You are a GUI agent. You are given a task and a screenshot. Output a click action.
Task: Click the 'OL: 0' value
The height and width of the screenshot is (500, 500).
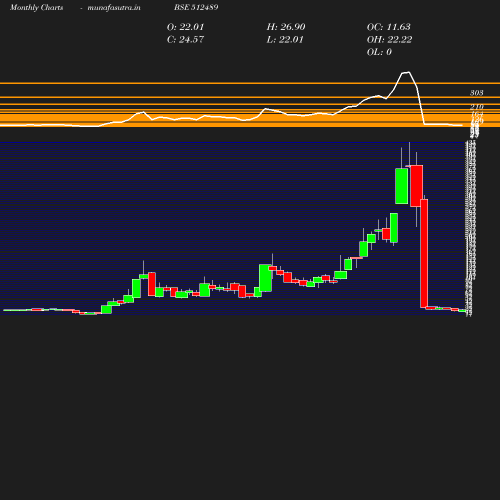379,52
